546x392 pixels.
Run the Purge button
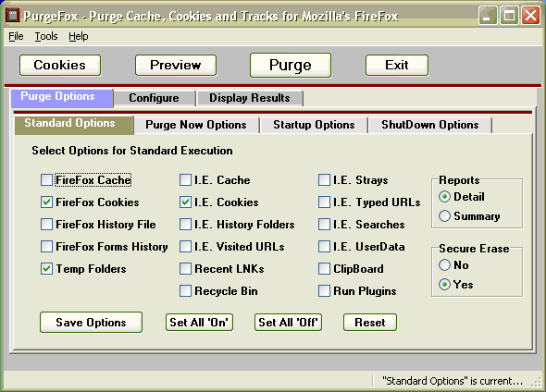tap(291, 65)
